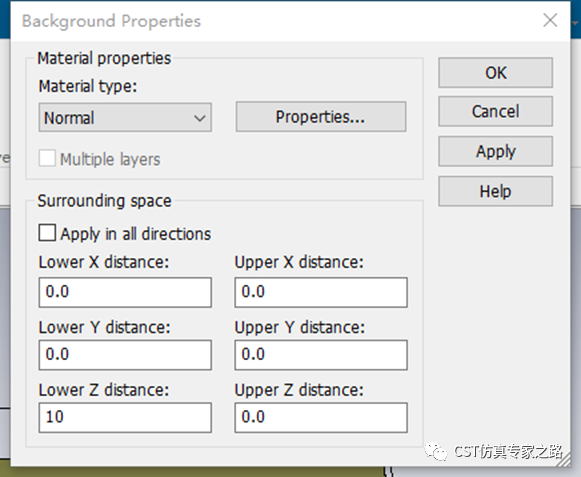
Task: Select the Lower Y distance field
Action: [x=125, y=355]
